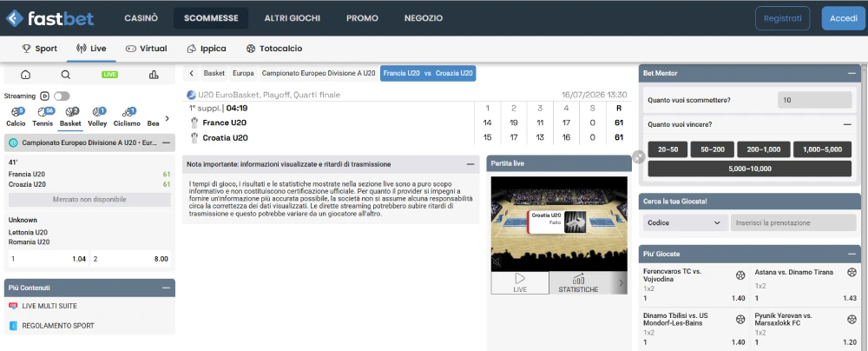Select the 5,000-10,000 winning range

[x=750, y=169]
